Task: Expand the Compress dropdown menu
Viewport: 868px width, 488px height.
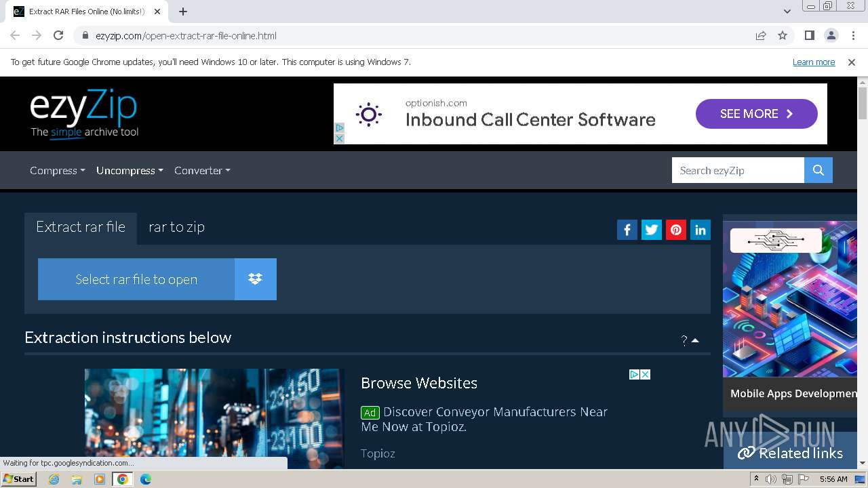Action: point(58,170)
